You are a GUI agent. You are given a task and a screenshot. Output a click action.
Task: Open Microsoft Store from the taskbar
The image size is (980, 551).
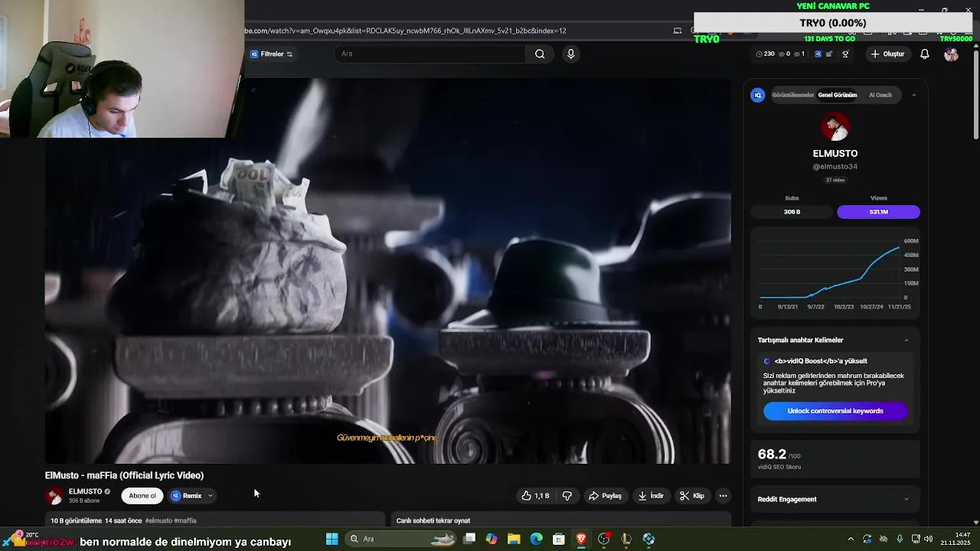(x=559, y=539)
